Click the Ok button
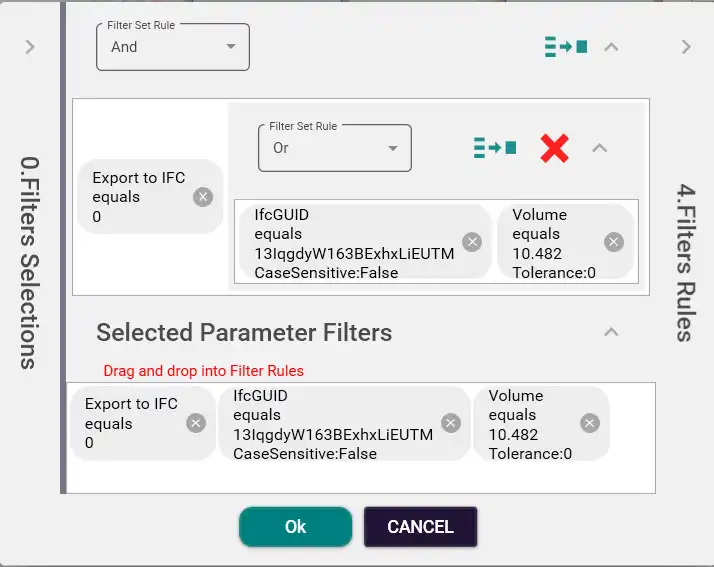The image size is (714, 567). point(296,527)
